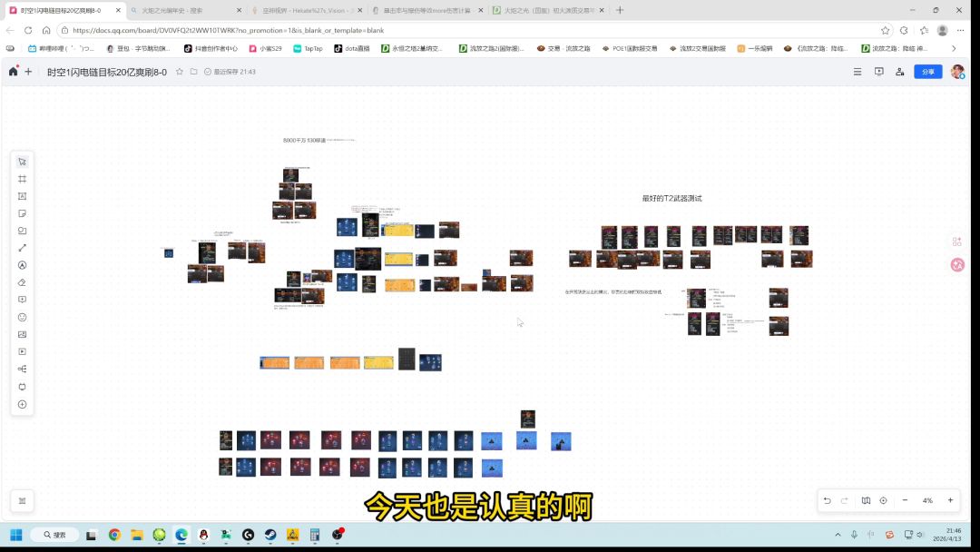The height and width of the screenshot is (552, 980).
Task: Select the connector line tool
Action: click(23, 248)
